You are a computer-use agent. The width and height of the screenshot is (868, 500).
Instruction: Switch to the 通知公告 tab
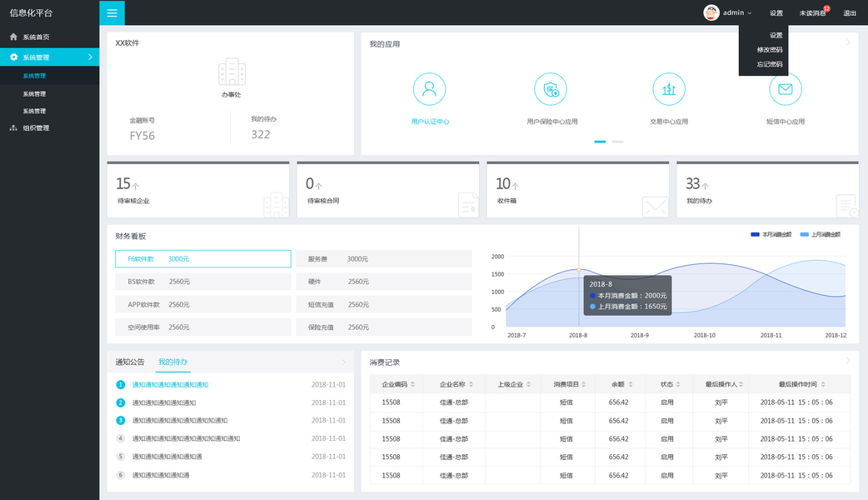coord(130,362)
